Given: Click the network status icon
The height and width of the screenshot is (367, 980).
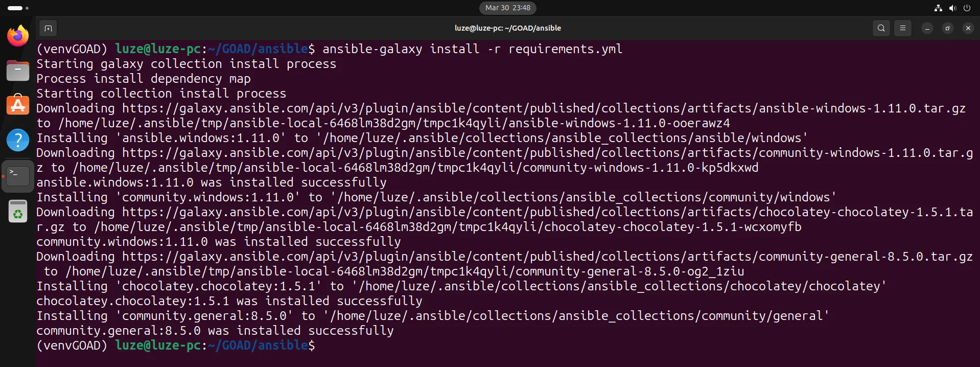Looking at the screenshot, I should point(938,8).
